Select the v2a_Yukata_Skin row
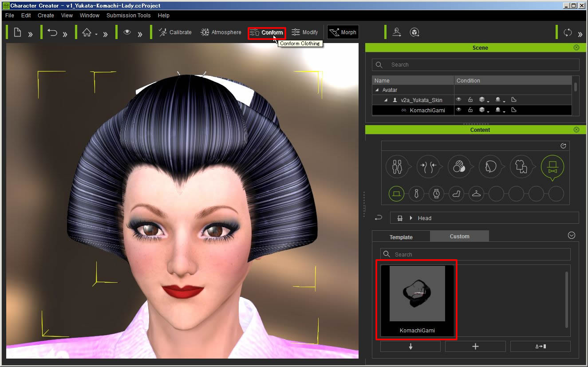This screenshot has height=367, width=588. click(x=472, y=100)
